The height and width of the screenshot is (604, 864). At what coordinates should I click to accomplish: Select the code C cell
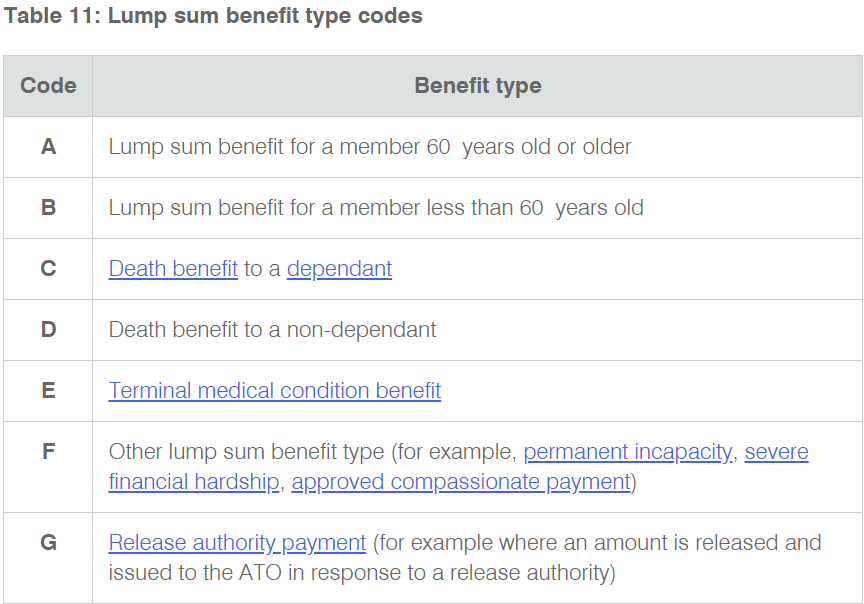click(48, 269)
